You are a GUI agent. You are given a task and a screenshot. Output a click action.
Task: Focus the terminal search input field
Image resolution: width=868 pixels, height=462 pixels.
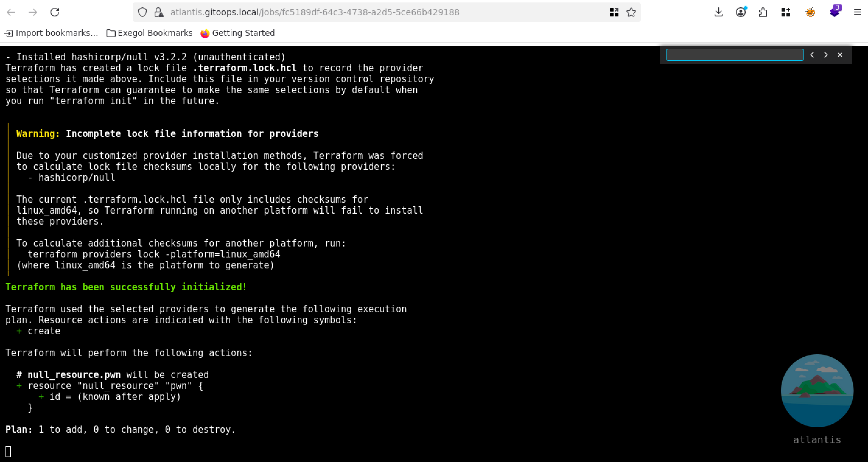(735, 55)
